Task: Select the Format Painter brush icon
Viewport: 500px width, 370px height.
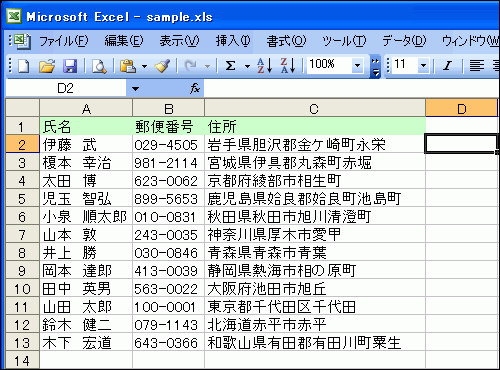Action: coord(162,66)
